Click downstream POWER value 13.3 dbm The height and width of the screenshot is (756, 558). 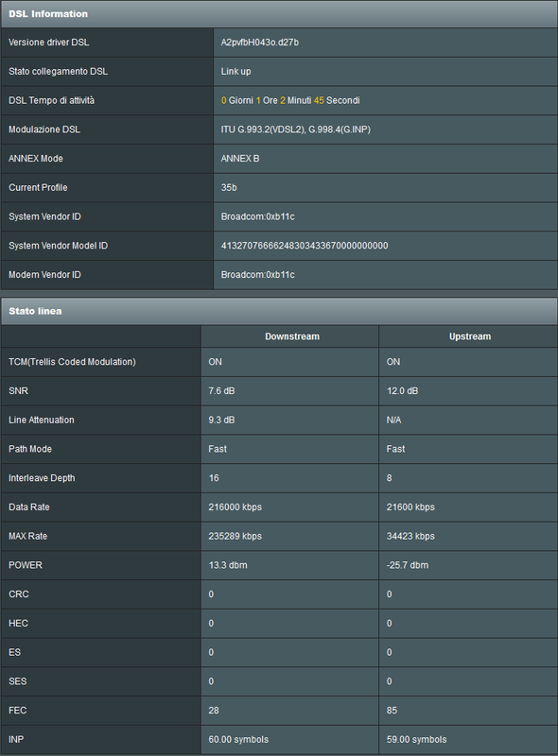pyautogui.click(x=228, y=565)
